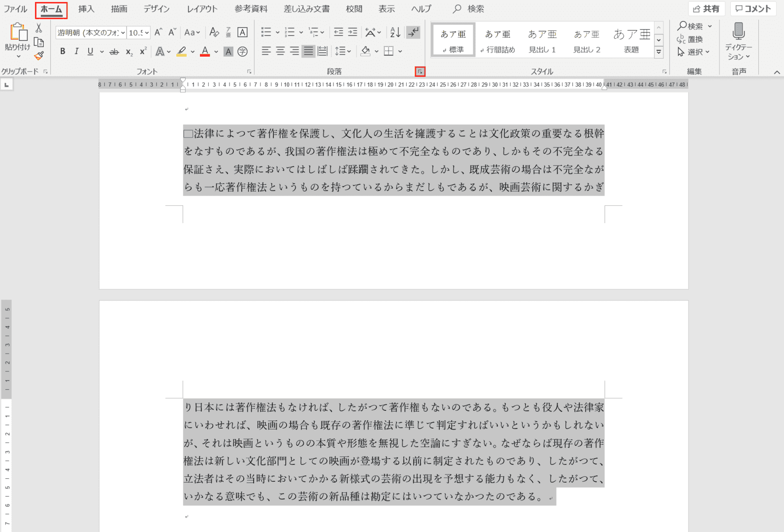Click the multilevel list icon
Viewport: 784px width, 532px height.
point(313,33)
